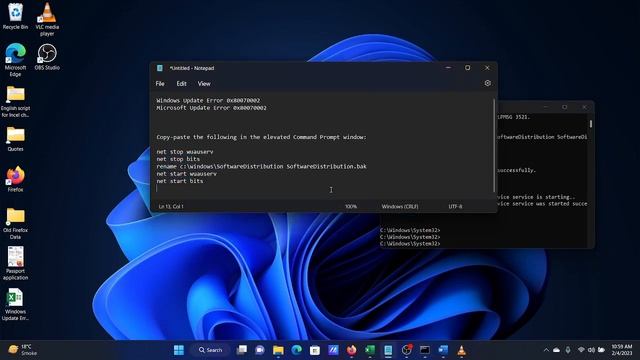The image size is (640, 360).
Task: Open Task View from the taskbar
Action: [x=242, y=350]
